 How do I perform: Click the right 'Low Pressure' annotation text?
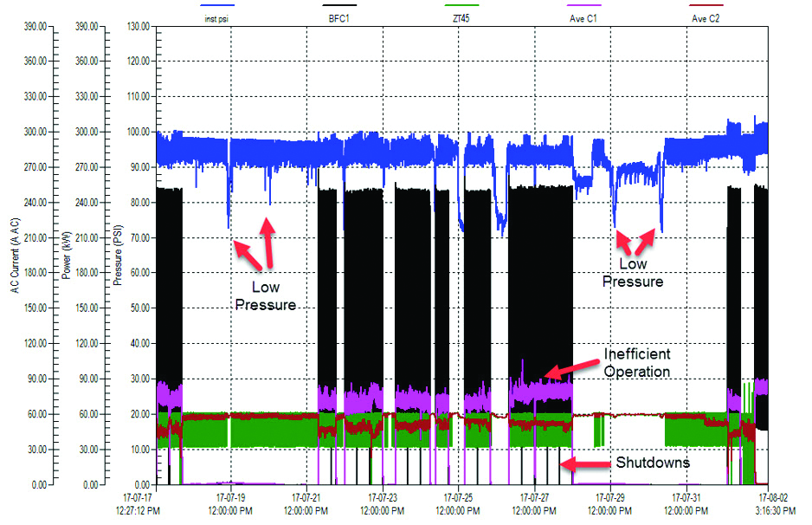[633, 273]
